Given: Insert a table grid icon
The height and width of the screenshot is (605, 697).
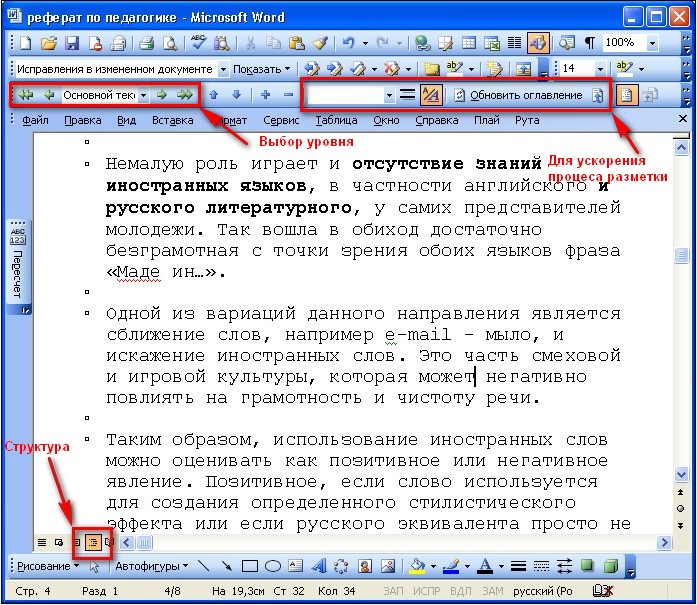Looking at the screenshot, I should pyautogui.click(x=469, y=43).
